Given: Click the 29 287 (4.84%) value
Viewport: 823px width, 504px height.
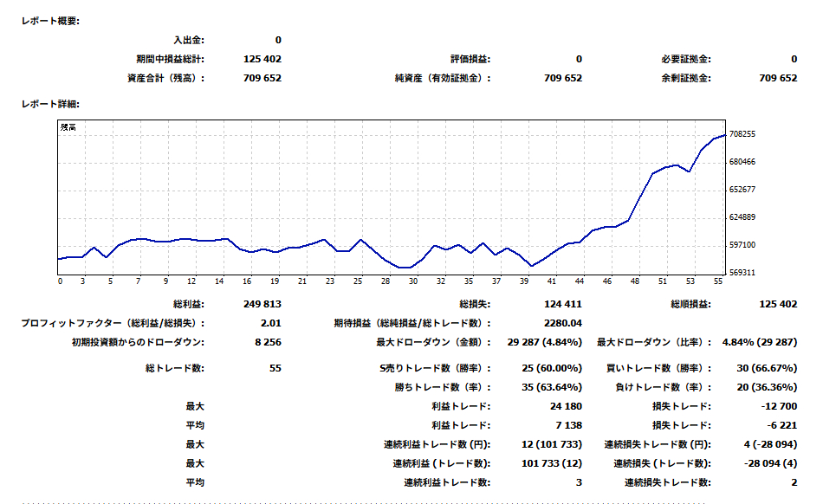Looking at the screenshot, I should pos(545,342).
